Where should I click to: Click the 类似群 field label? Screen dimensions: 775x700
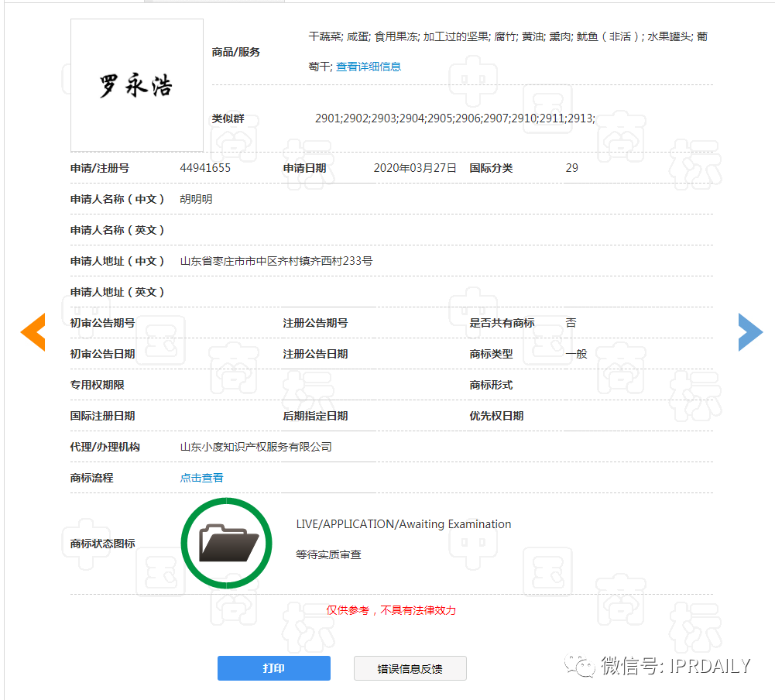[228, 118]
